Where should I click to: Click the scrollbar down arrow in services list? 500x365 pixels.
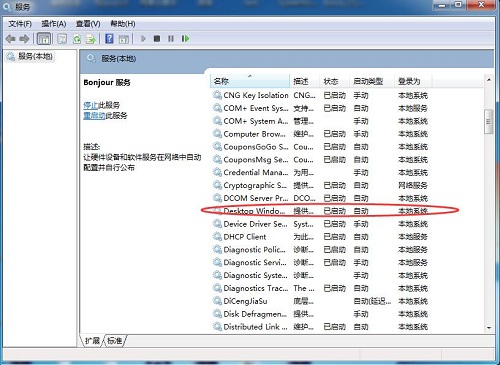point(489,328)
